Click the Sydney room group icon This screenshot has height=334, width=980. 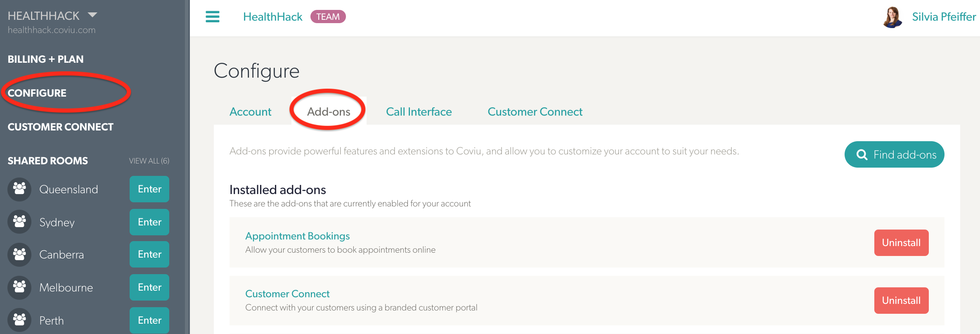[19, 222]
